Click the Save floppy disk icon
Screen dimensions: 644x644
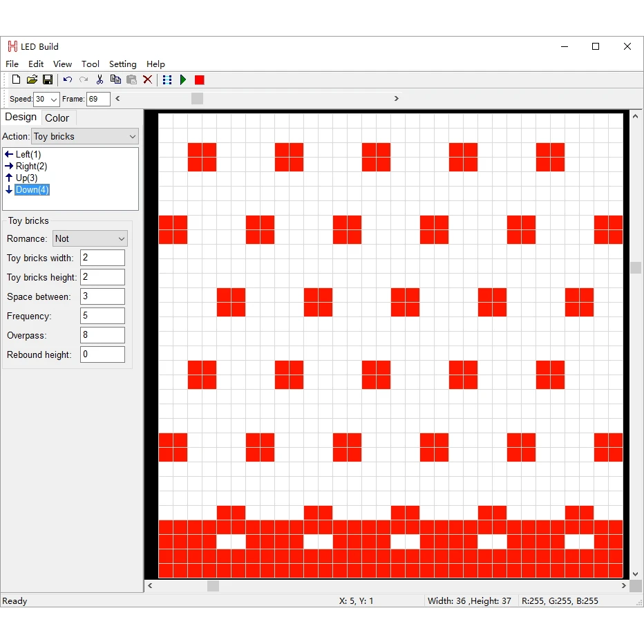click(48, 79)
